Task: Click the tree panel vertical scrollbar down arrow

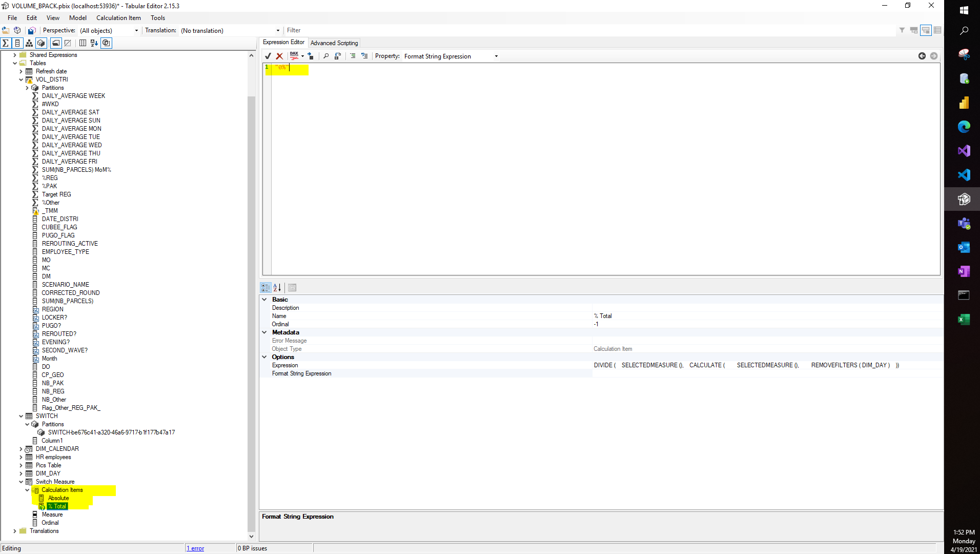Action: point(251,537)
